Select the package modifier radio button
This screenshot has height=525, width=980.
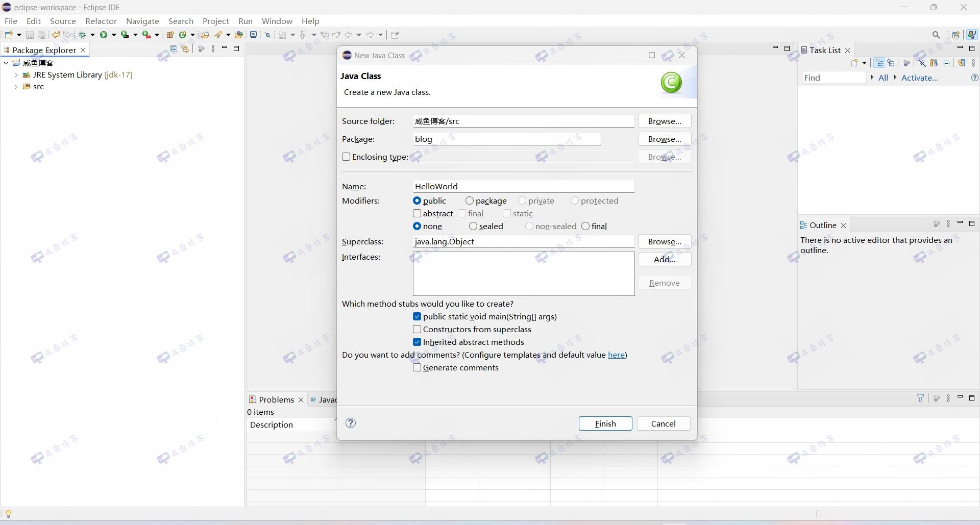pos(470,201)
